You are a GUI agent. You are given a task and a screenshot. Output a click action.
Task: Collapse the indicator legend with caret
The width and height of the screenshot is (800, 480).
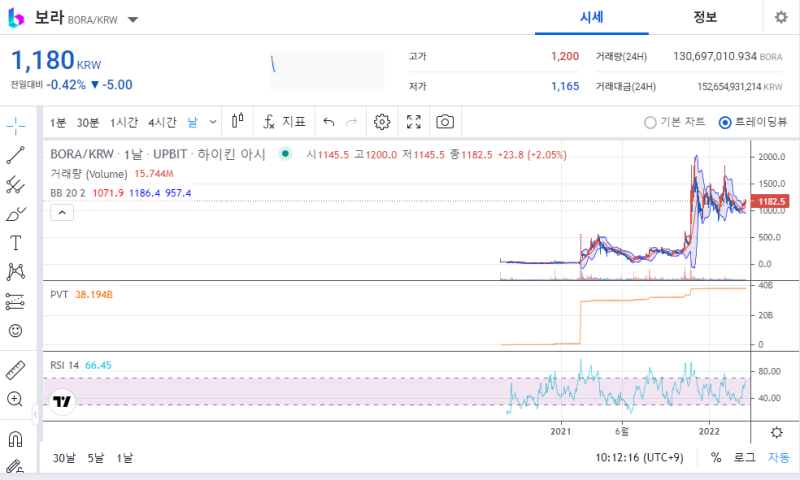[62, 213]
